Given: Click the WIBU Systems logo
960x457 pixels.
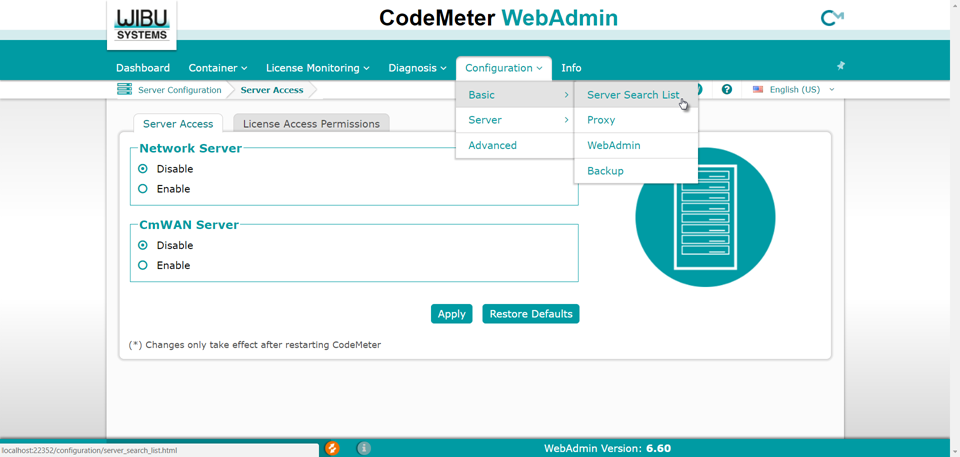Looking at the screenshot, I should (x=142, y=24).
